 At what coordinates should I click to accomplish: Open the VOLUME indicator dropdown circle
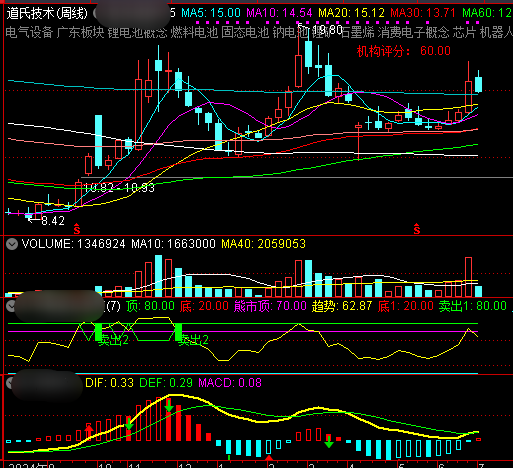(x=12, y=244)
